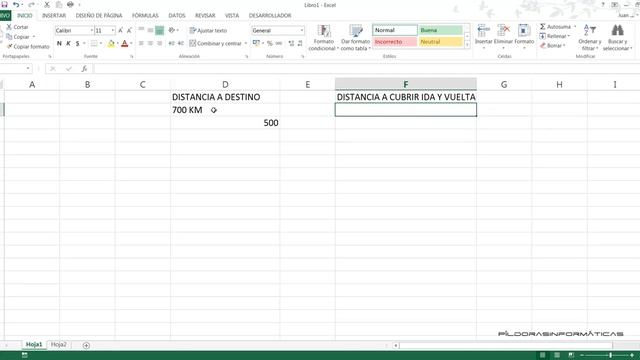Apply the Incorrecto cell style
640x360 pixels.
[395, 42]
